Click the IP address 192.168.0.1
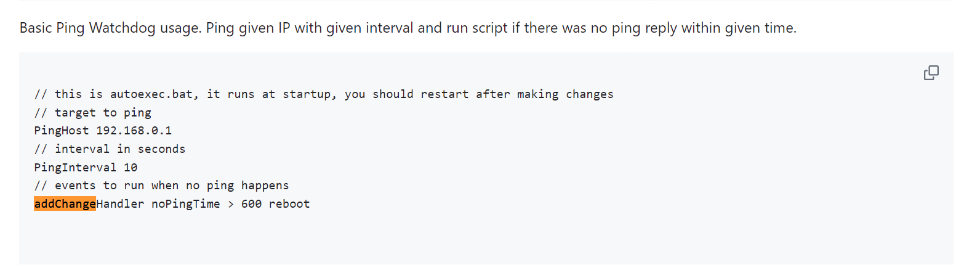 click(134, 131)
